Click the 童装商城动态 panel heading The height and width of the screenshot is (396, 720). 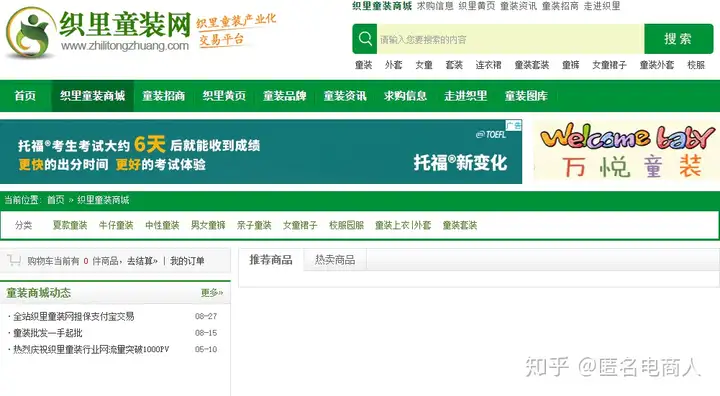point(39,293)
